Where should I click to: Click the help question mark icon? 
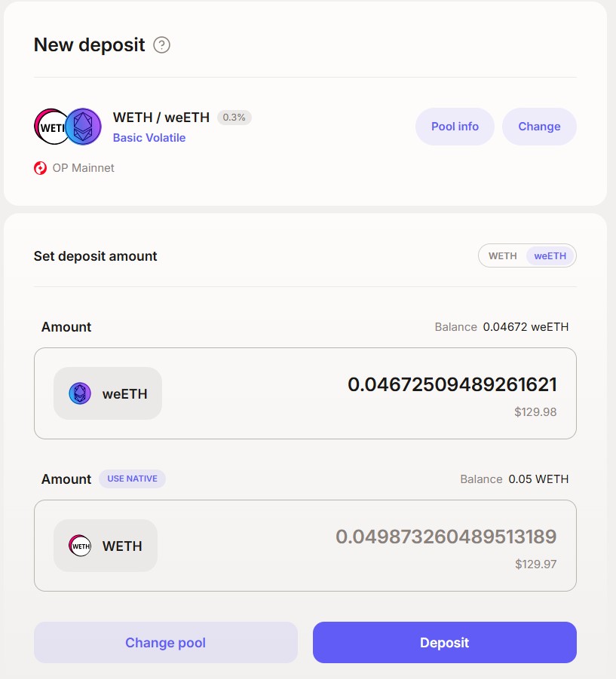click(161, 45)
